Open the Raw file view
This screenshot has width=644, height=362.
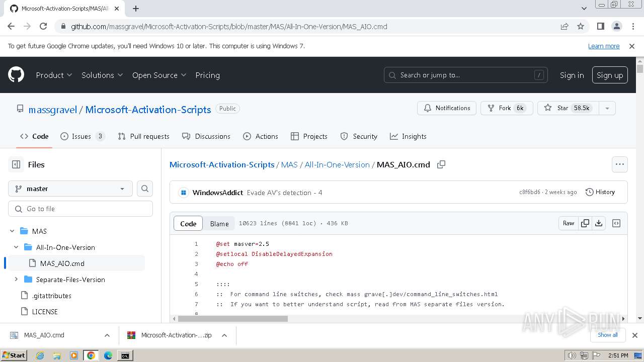point(569,223)
